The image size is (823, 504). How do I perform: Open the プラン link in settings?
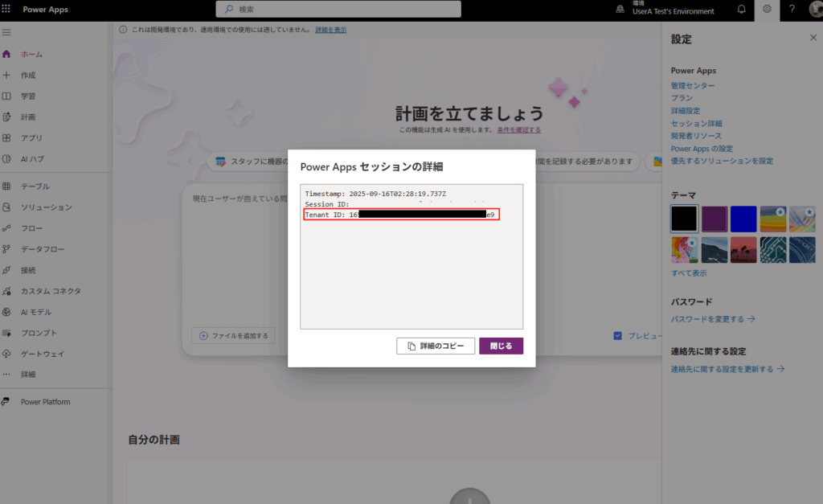682,98
